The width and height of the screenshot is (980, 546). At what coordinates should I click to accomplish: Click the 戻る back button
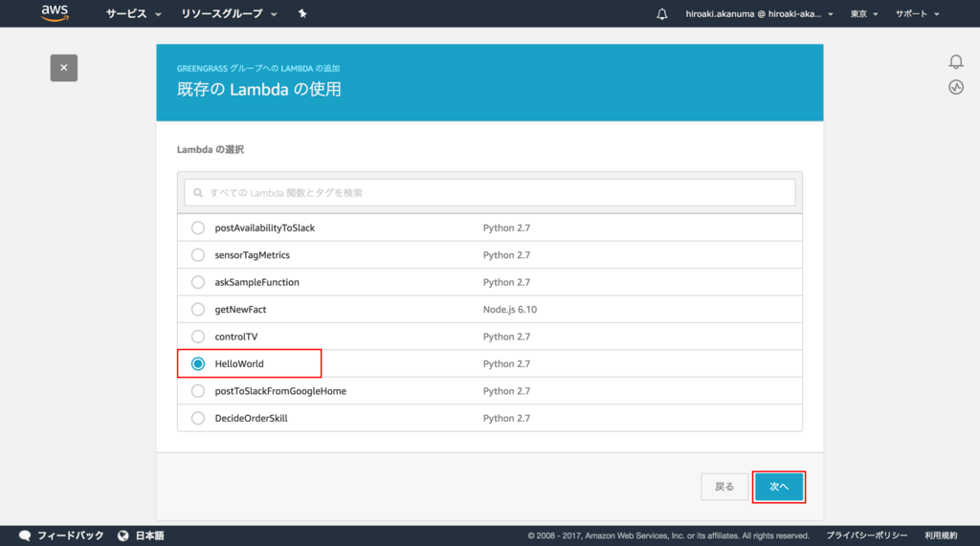(724, 487)
